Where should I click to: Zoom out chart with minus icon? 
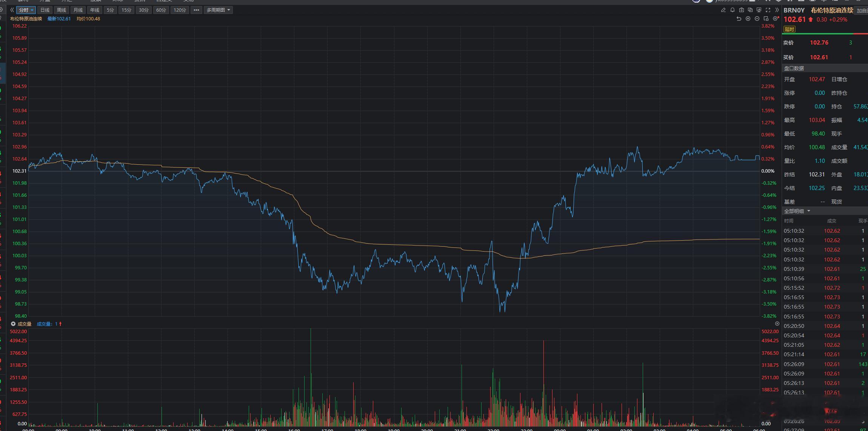(757, 19)
